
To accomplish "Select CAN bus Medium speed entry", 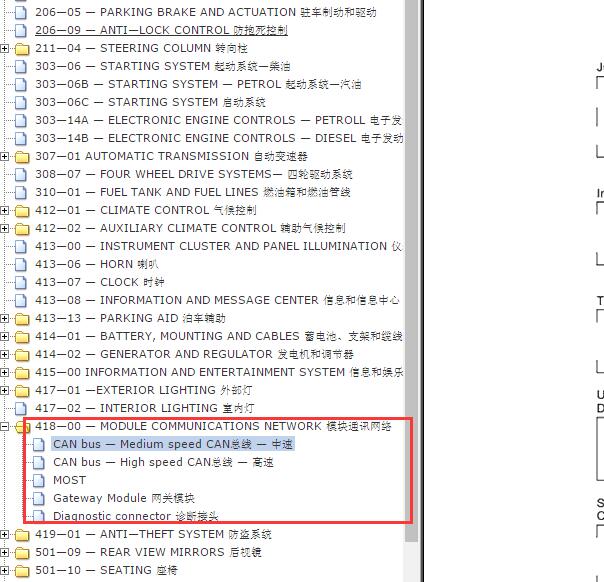I will pos(173,444).
